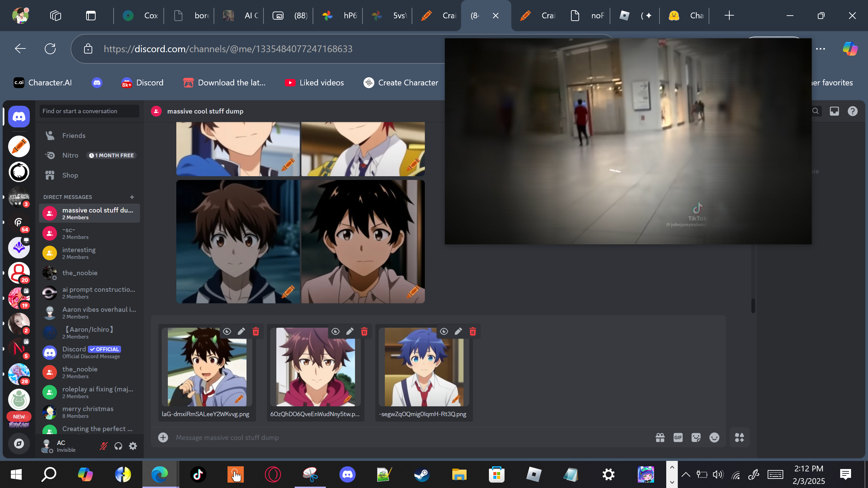Viewport: 868px width, 488px height.
Task: Open the Friends tab
Action: [74, 136]
